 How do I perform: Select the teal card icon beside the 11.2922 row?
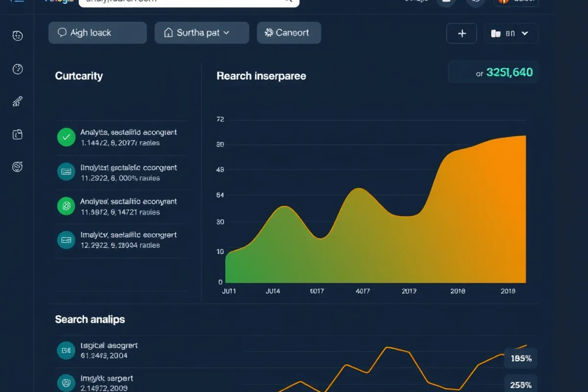coord(66,171)
